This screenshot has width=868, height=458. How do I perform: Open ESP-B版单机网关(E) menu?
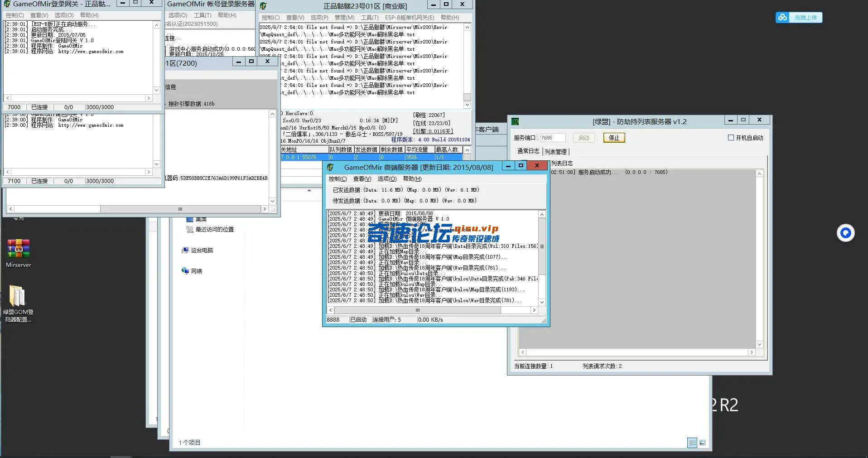(410, 18)
